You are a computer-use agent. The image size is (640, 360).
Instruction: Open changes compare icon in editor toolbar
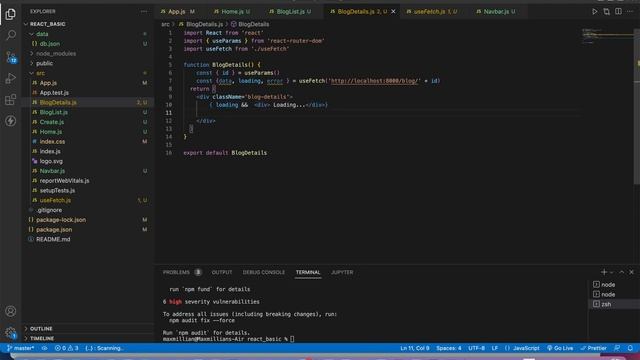pos(607,11)
